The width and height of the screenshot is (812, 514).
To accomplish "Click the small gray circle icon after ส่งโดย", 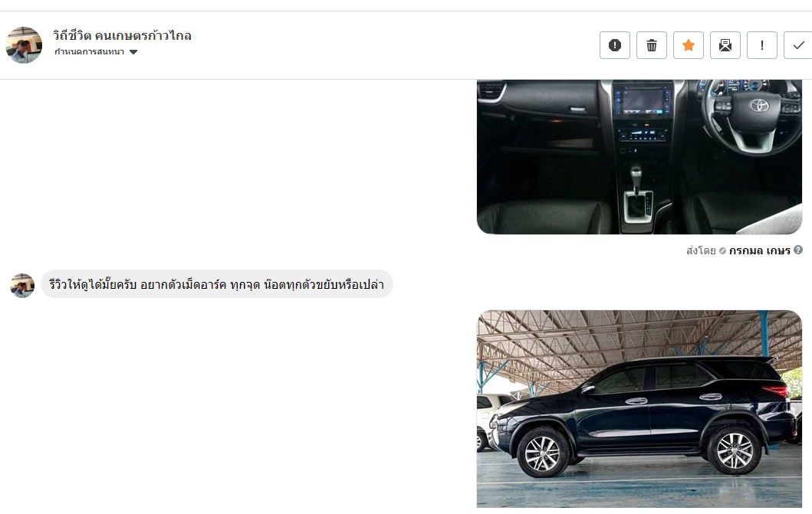I will pyautogui.click(x=722, y=250).
